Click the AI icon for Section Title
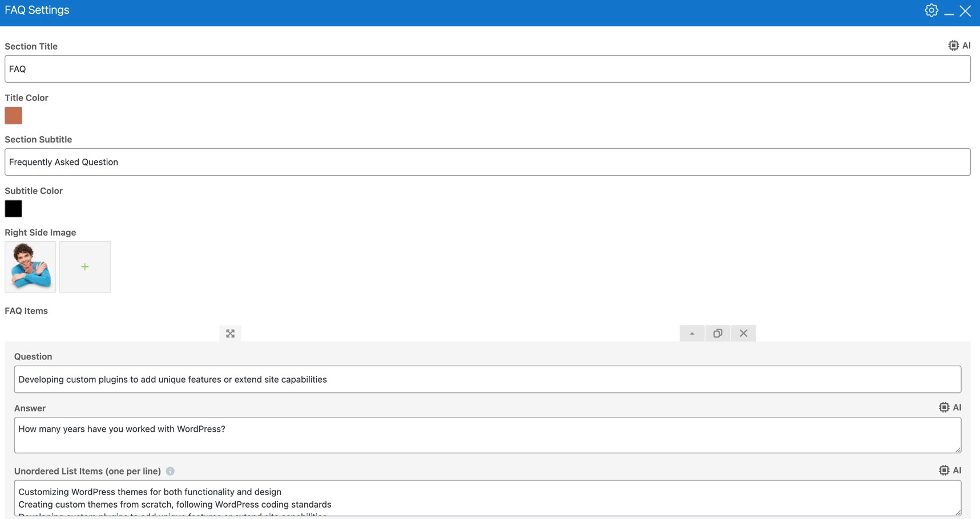This screenshot has height=519, width=980. 959,46
